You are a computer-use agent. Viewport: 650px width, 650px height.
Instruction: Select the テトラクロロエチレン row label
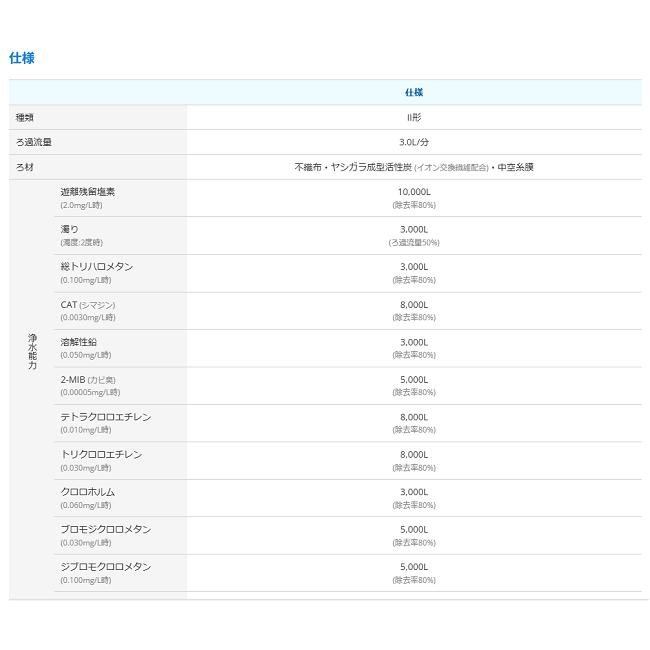(106, 417)
